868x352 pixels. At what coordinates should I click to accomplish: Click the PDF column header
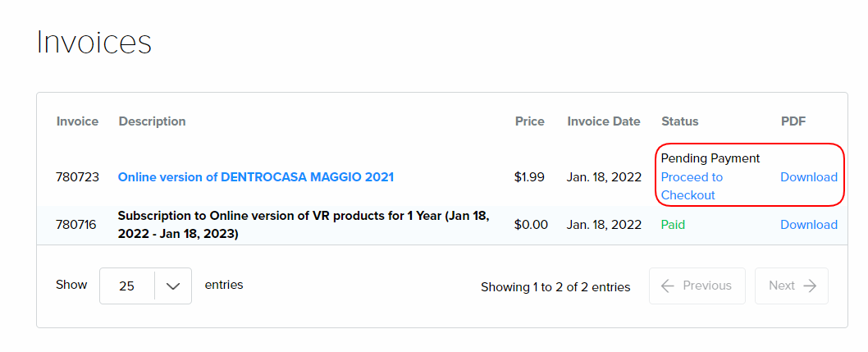[793, 121]
